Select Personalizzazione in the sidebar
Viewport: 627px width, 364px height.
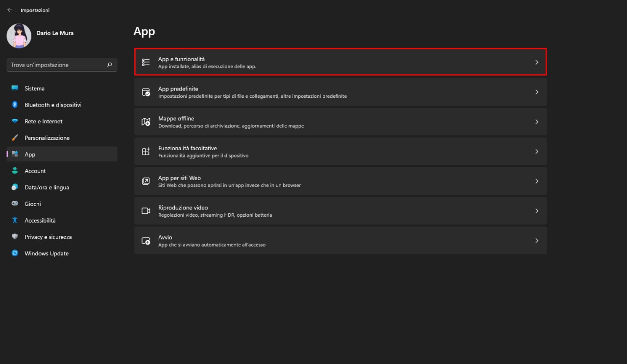pos(62,138)
